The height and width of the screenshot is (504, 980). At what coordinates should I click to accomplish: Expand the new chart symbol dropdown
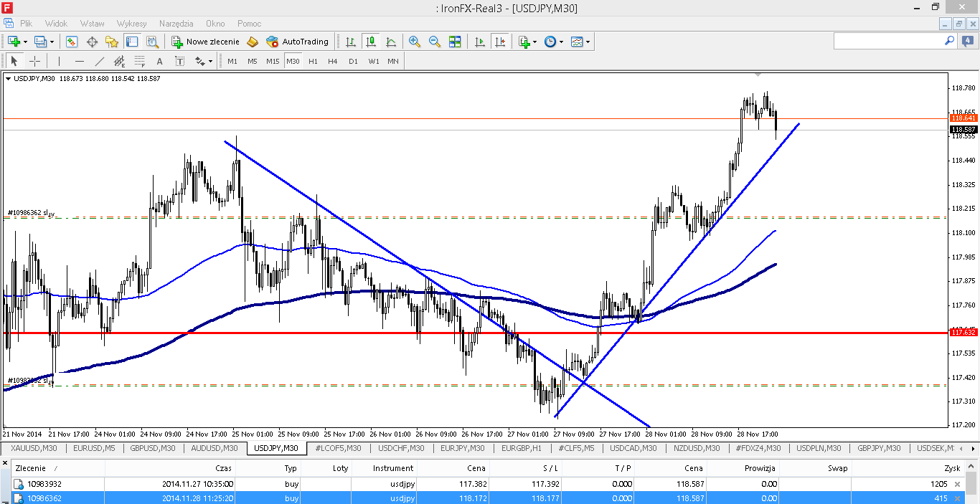pyautogui.click(x=25, y=42)
